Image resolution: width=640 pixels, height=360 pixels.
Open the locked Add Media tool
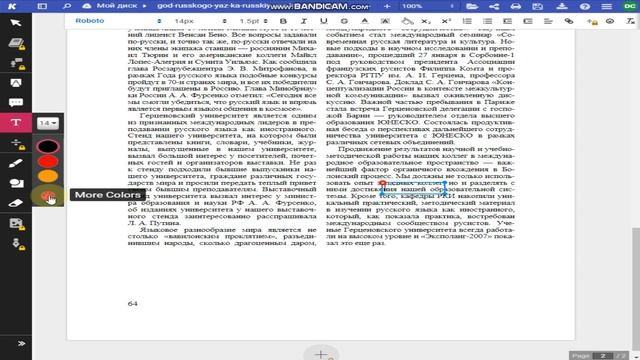point(16,223)
